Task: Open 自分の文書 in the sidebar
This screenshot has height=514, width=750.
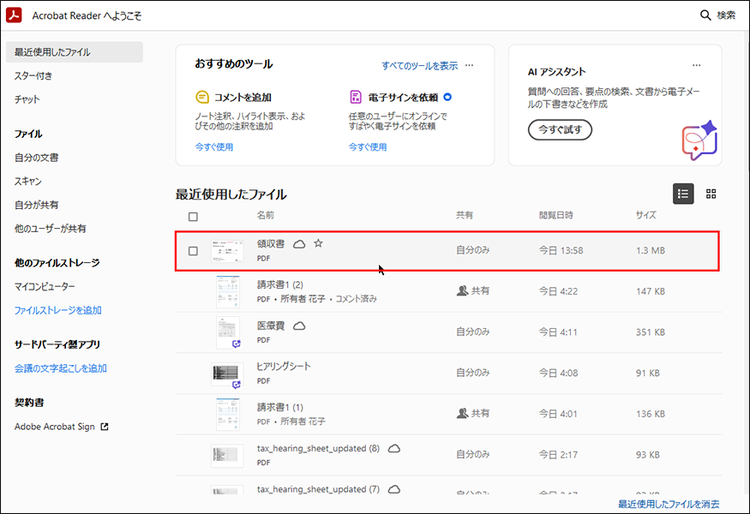Action: (36, 157)
